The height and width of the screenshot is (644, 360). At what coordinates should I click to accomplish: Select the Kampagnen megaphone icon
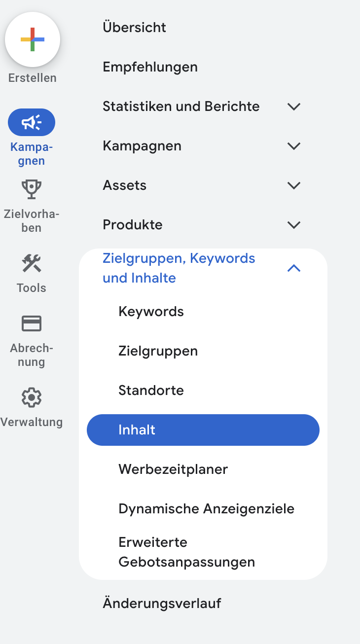click(x=32, y=122)
